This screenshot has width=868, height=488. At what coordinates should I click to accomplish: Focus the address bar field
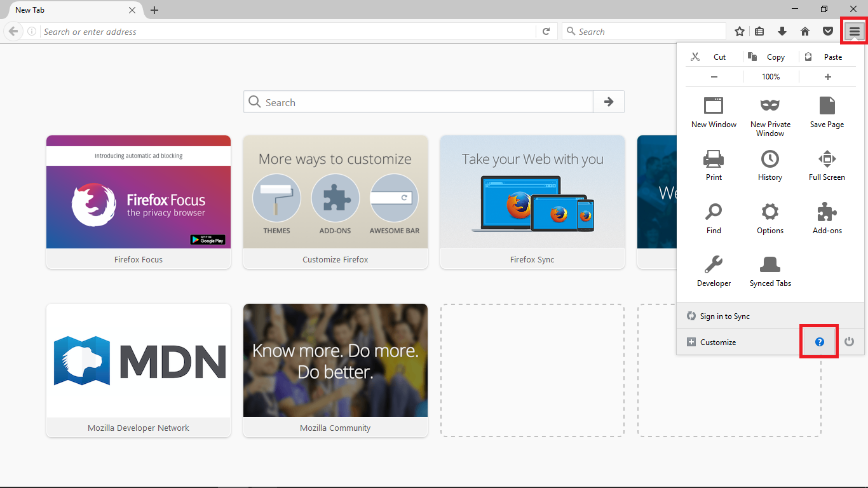point(288,31)
